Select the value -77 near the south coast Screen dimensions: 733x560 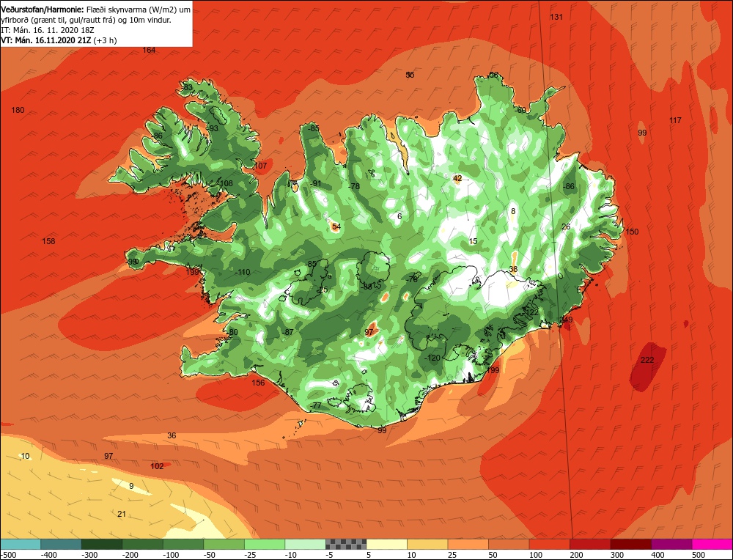317,406
